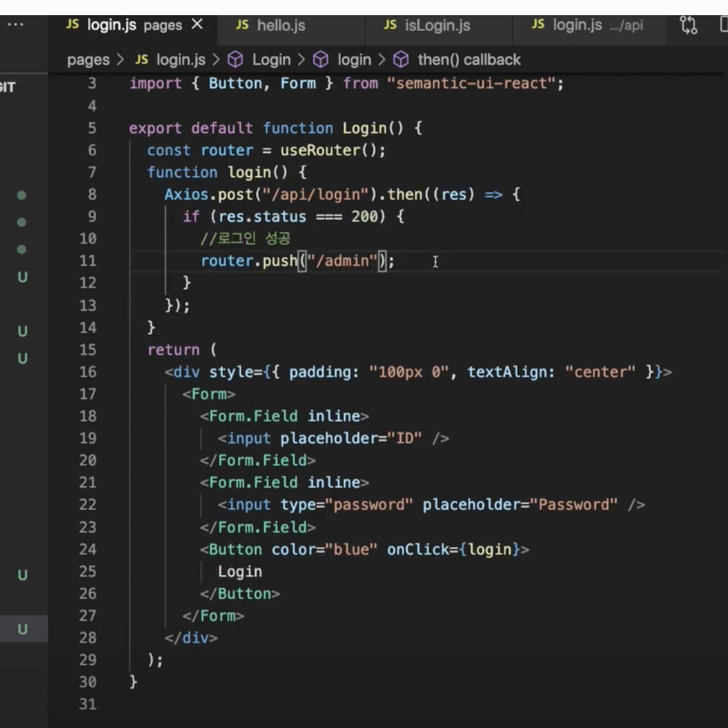Click login.js file in breadcrumb
This screenshot has width=728, height=728.
tap(181, 60)
